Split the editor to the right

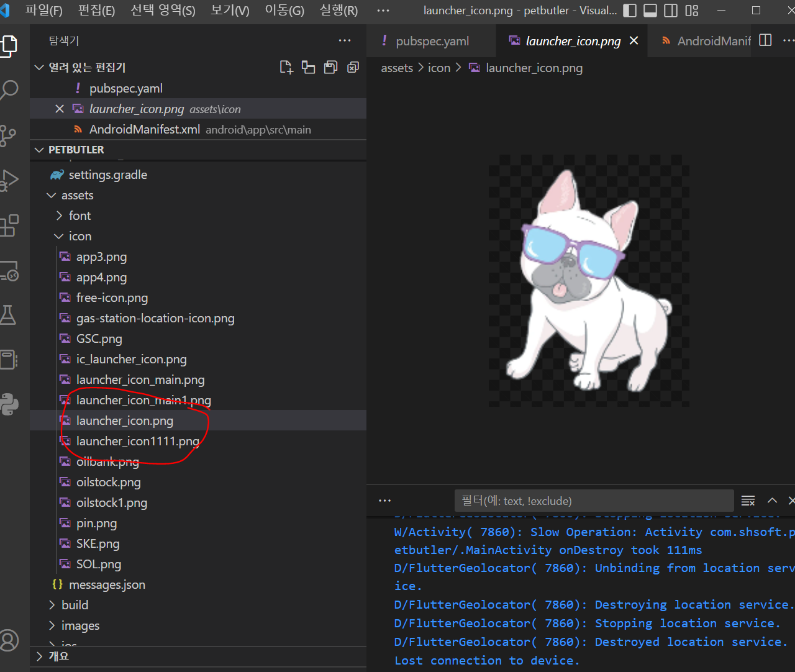point(766,40)
